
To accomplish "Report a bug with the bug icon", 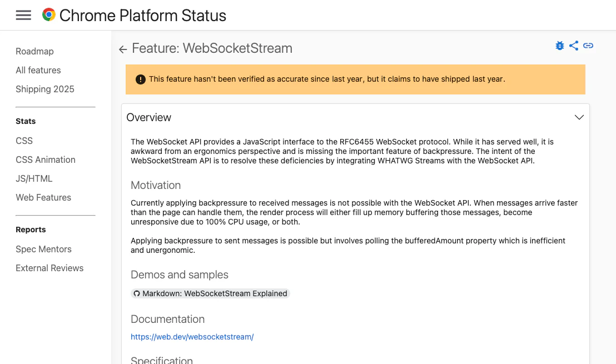I will pyautogui.click(x=560, y=46).
